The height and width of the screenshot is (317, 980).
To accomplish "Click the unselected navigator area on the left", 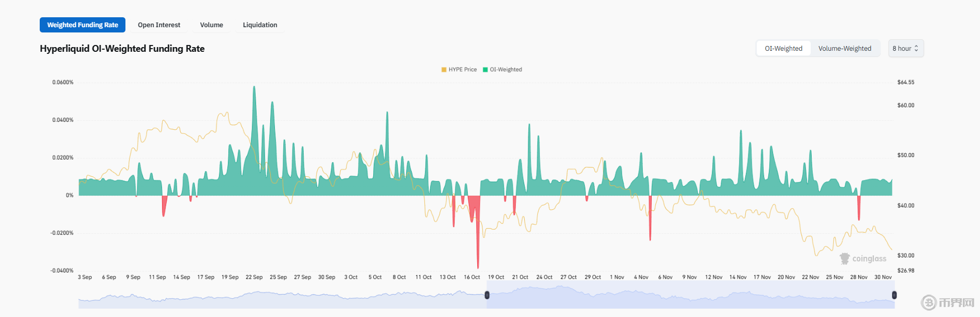I will pyautogui.click(x=282, y=295).
